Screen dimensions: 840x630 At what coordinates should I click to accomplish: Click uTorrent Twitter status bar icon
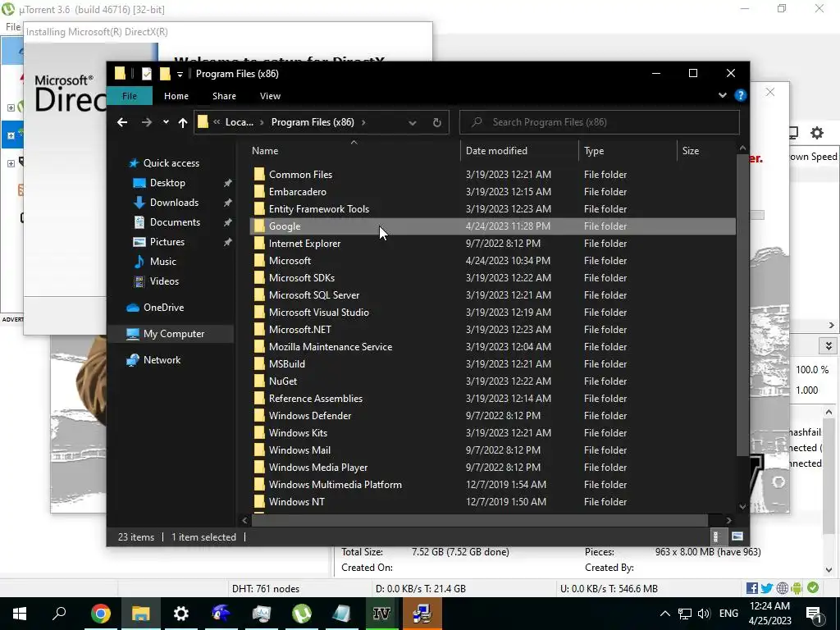click(767, 588)
